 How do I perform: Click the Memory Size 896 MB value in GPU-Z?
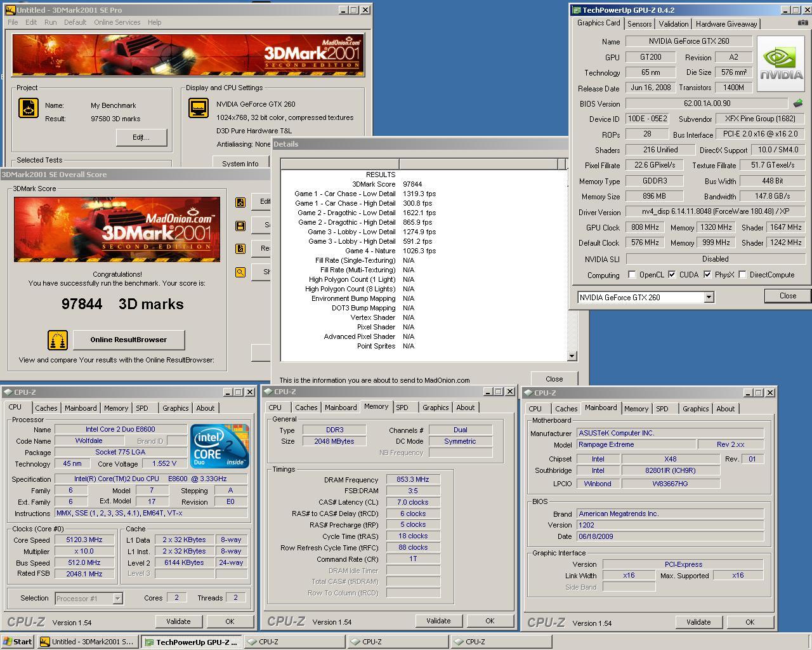pyautogui.click(x=655, y=196)
